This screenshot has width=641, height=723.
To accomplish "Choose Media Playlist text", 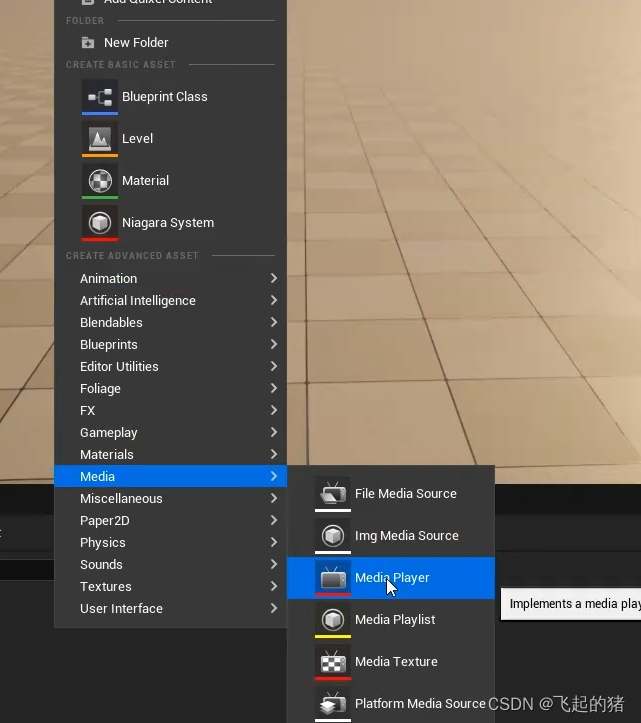I will 395,620.
